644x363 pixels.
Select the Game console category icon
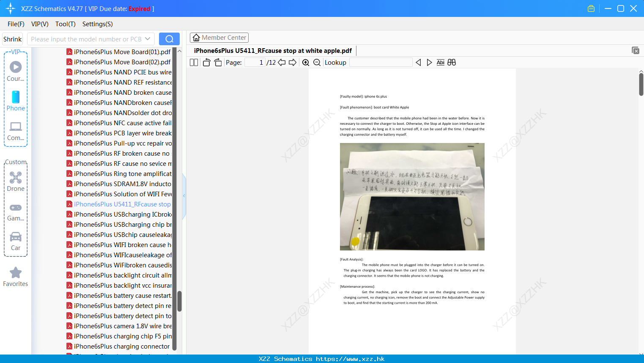(x=16, y=207)
